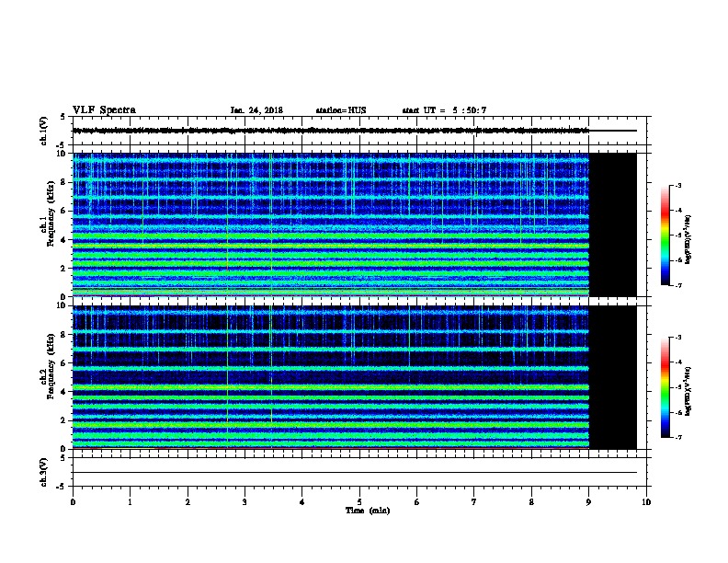
Task: Click time axis tick label "4"
Action: point(301,502)
